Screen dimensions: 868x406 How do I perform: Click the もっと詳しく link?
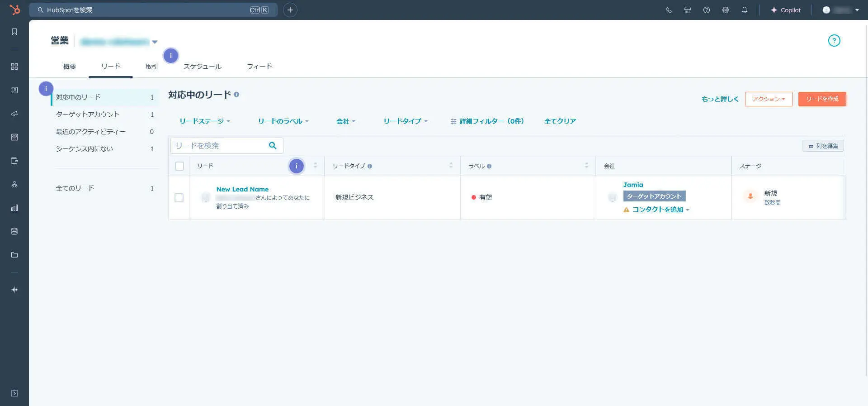(720, 99)
